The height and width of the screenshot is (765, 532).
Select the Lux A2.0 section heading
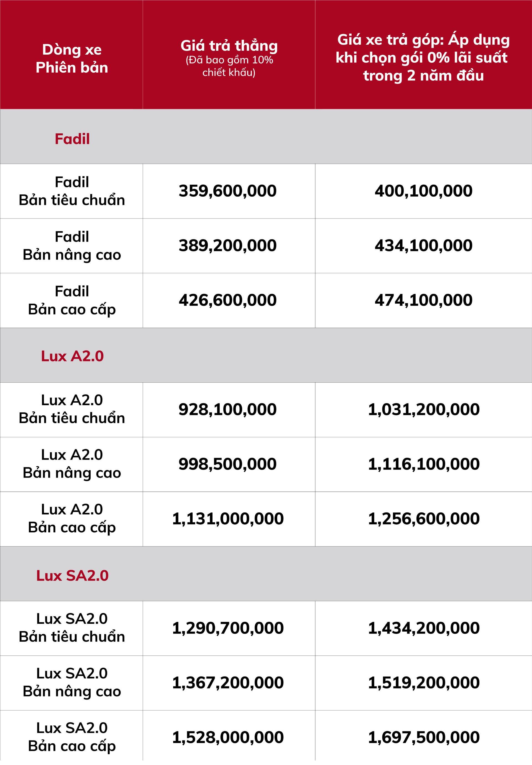(72, 356)
